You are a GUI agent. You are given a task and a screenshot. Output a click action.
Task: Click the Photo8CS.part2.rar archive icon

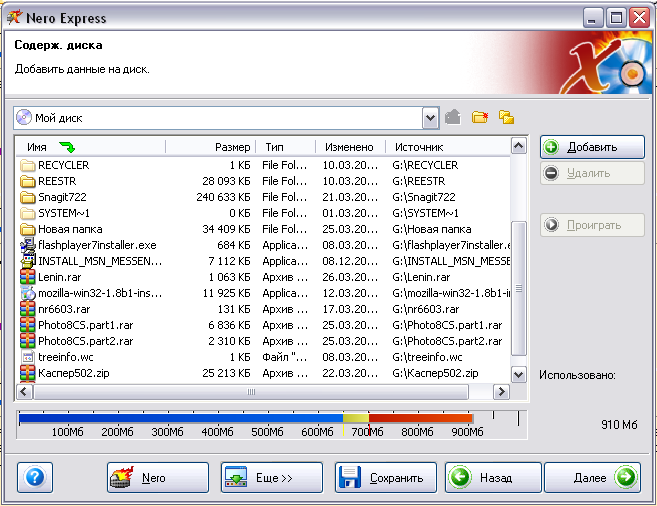click(x=28, y=341)
